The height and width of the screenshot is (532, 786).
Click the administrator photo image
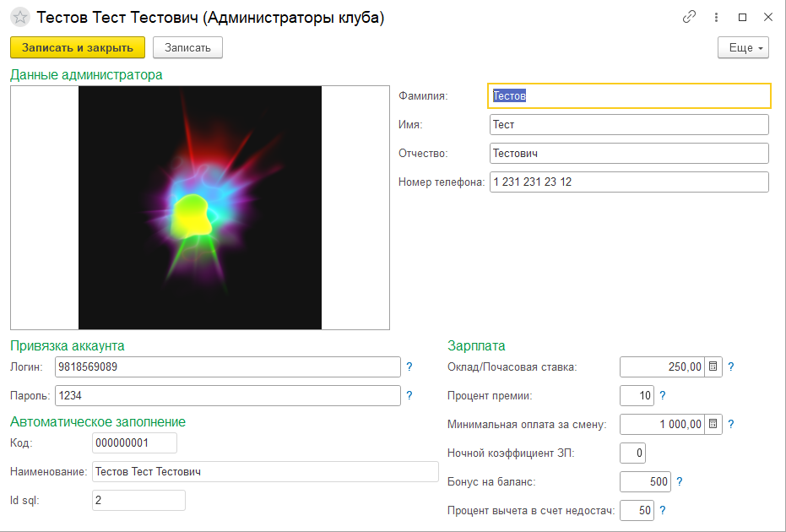click(x=200, y=208)
